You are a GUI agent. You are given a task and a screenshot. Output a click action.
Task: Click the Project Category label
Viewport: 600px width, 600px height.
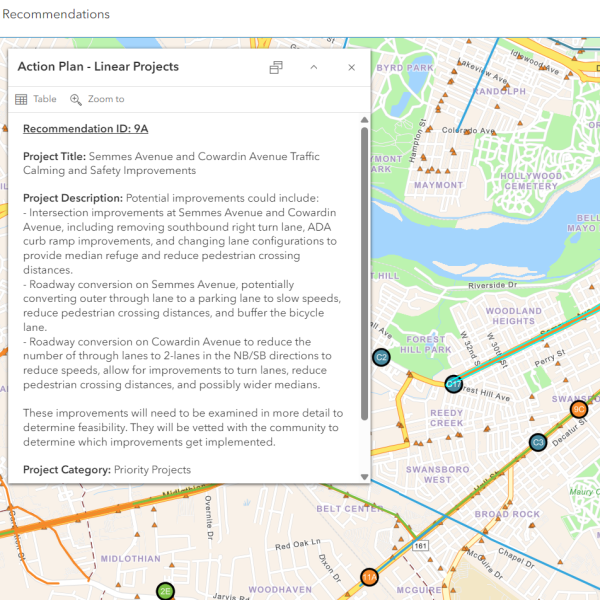(67, 470)
